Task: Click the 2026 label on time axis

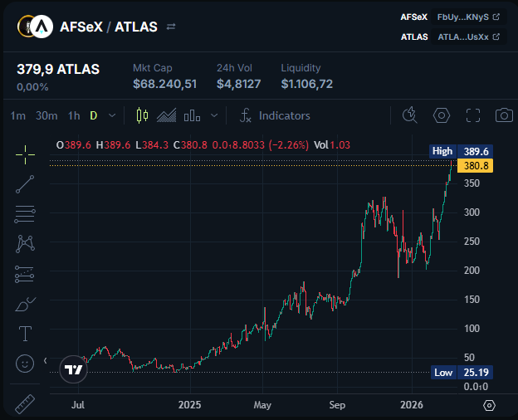Action: coord(411,405)
